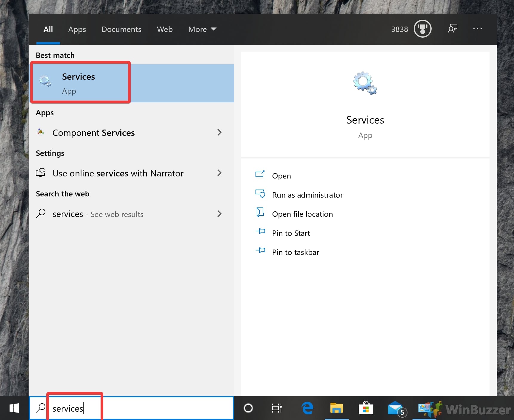The width and height of the screenshot is (514, 420).
Task: Open Microsoft Store from taskbar
Action: click(366, 408)
